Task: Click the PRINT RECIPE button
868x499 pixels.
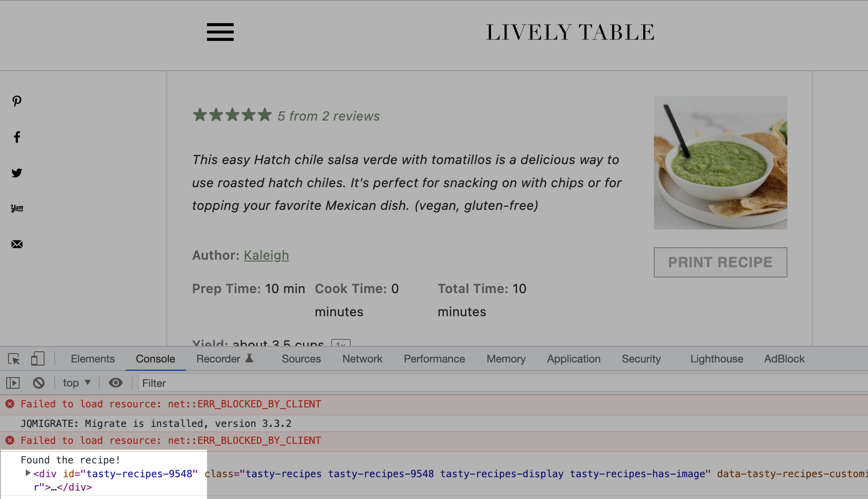Action: pos(720,262)
